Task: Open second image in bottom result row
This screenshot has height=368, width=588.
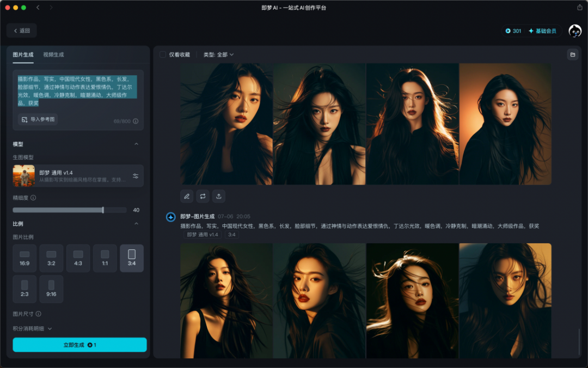Action: (x=319, y=301)
